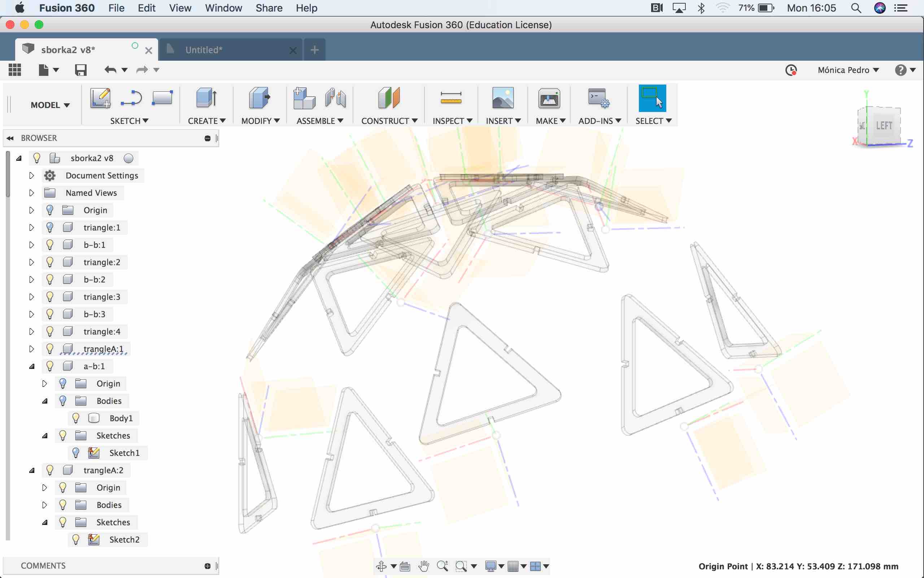Select the Rectangle sketch tool

tap(162, 98)
